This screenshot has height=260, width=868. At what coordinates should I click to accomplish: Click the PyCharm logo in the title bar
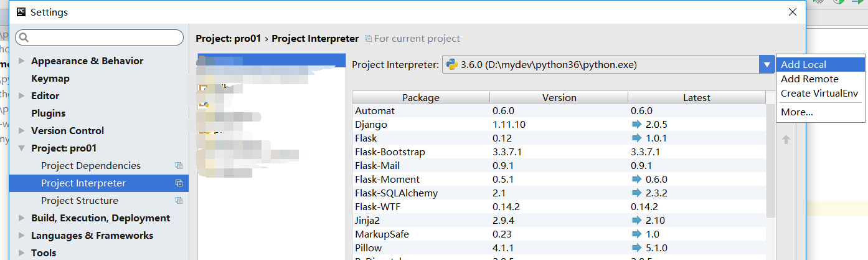click(21, 12)
